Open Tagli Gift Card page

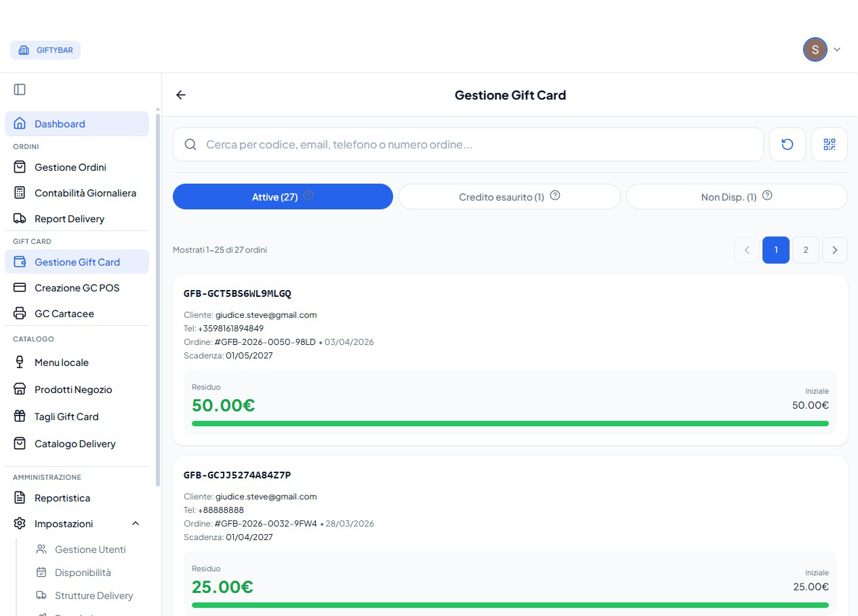click(77, 417)
